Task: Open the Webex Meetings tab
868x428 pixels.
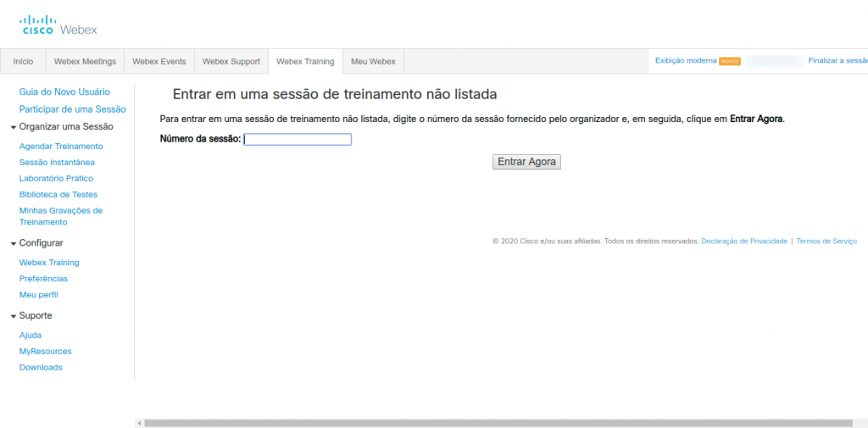Action: 85,62
